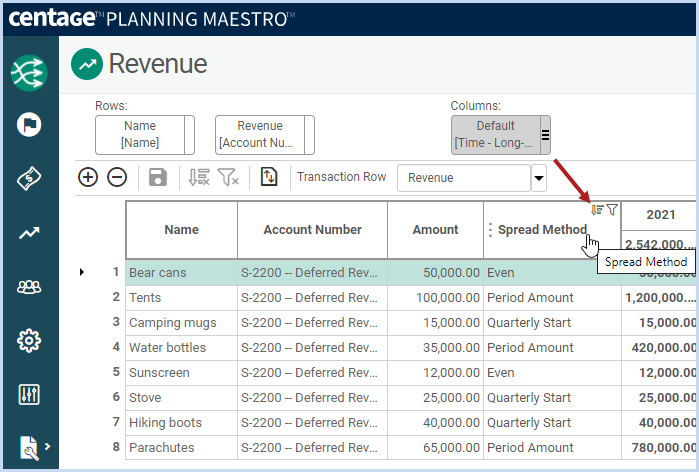Expand the tools sidebar chevron arrow
This screenshot has height=472, width=699.
48,446
